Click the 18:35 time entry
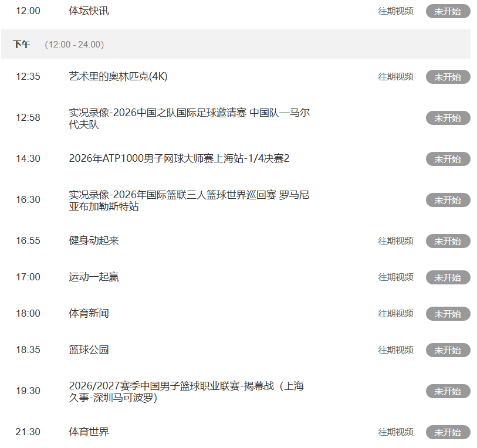Image resolution: width=477 pixels, height=448 pixels. [x=28, y=349]
